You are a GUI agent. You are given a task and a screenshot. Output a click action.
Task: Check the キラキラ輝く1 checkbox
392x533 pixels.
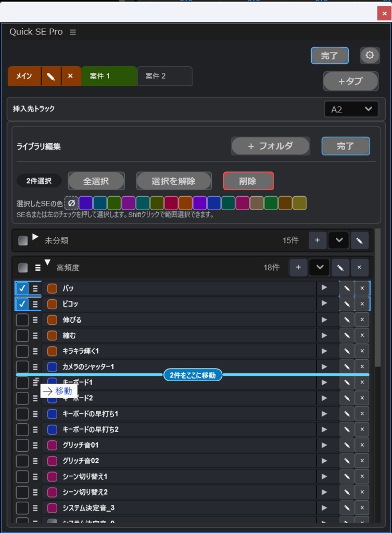coord(22,351)
